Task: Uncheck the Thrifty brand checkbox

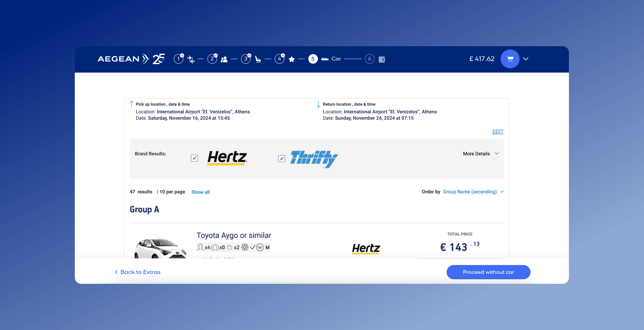Action: pyautogui.click(x=282, y=158)
